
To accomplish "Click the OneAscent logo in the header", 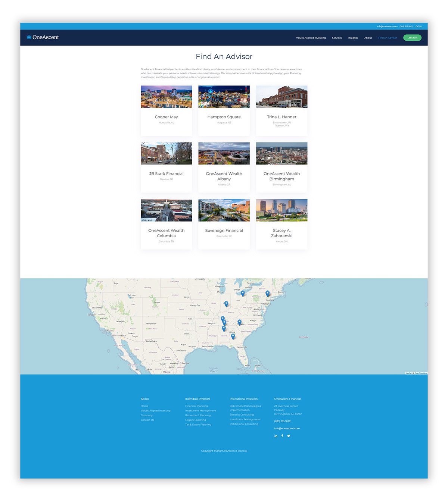I will (43, 37).
